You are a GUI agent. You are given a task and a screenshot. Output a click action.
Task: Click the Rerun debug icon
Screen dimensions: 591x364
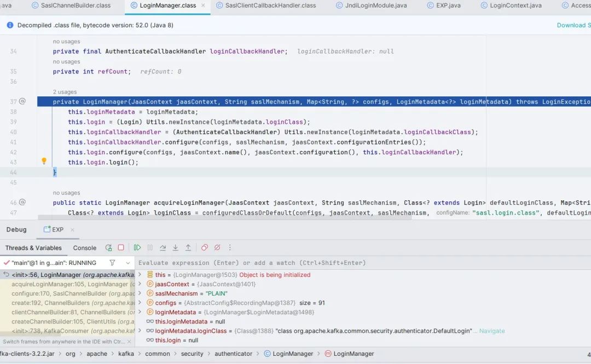point(108,248)
